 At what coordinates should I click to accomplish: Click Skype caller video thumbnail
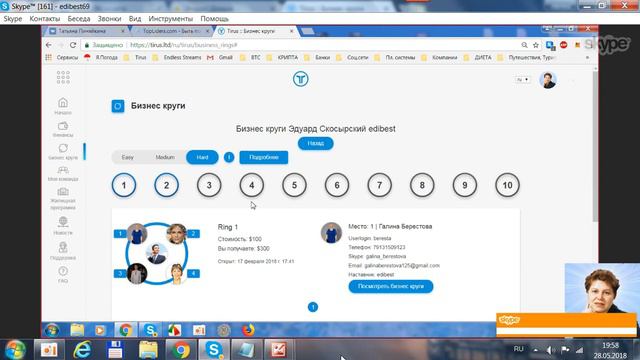point(602,288)
